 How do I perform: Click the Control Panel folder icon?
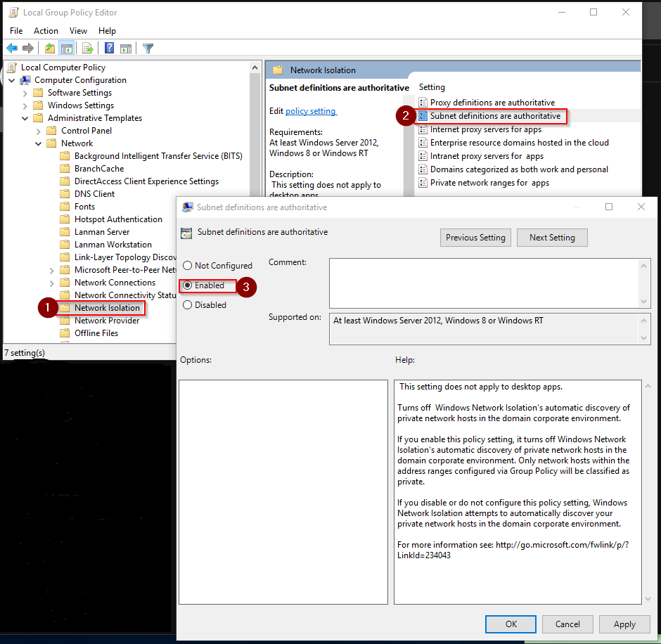tap(51, 131)
